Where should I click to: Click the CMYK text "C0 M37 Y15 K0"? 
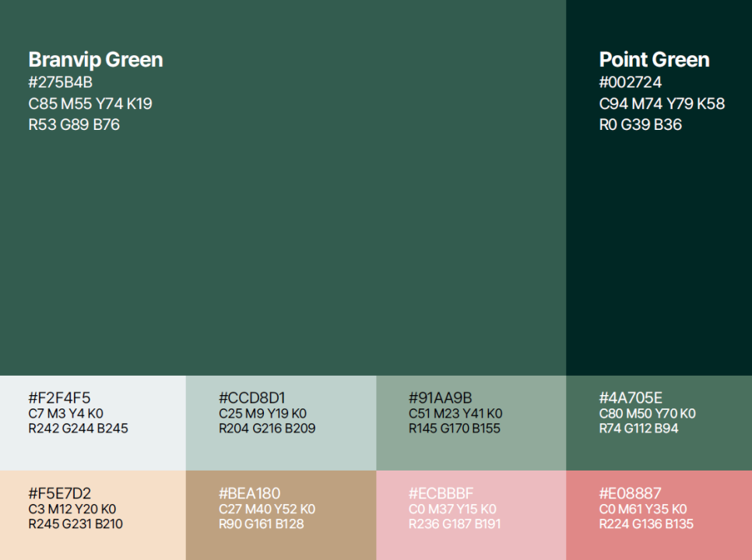pyautogui.click(x=452, y=509)
